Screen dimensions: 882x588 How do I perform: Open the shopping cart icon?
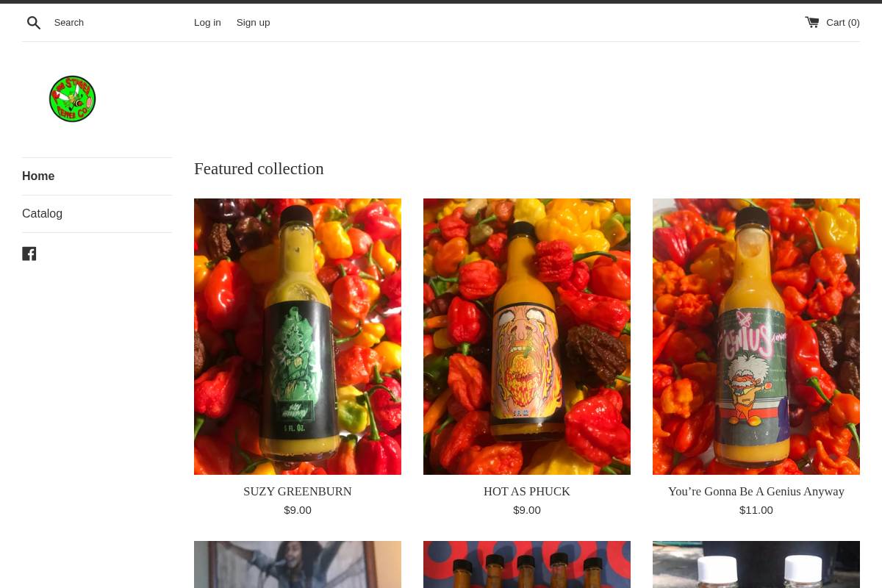pos(811,21)
